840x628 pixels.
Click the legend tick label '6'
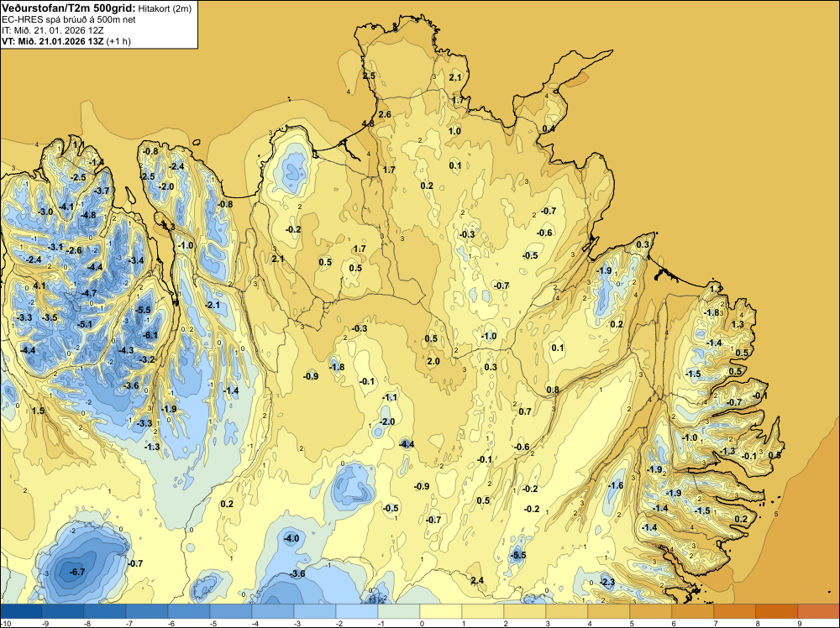coord(674,623)
